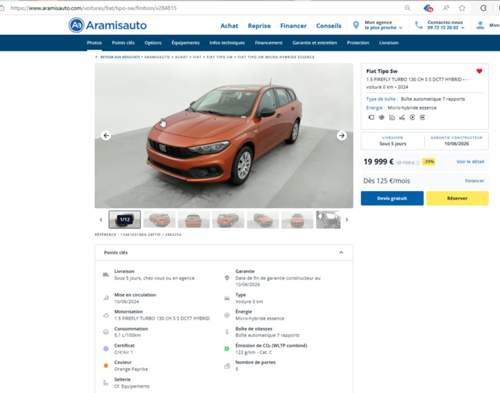This screenshot has width=500, height=393.
Task: Switch to the Points clés tab
Action: coord(123,43)
